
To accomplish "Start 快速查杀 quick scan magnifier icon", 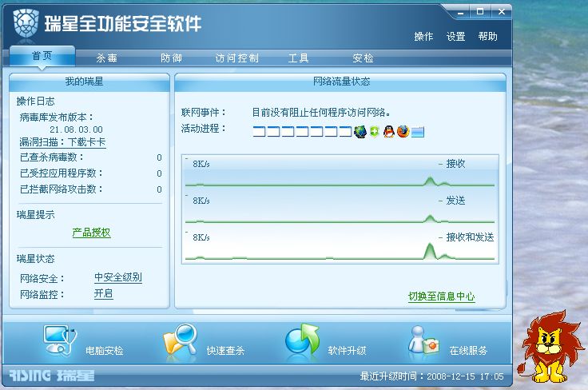I will 181,340.
